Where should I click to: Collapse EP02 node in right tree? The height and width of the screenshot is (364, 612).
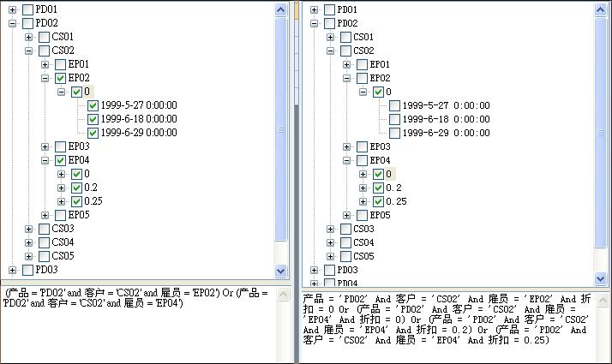click(346, 79)
